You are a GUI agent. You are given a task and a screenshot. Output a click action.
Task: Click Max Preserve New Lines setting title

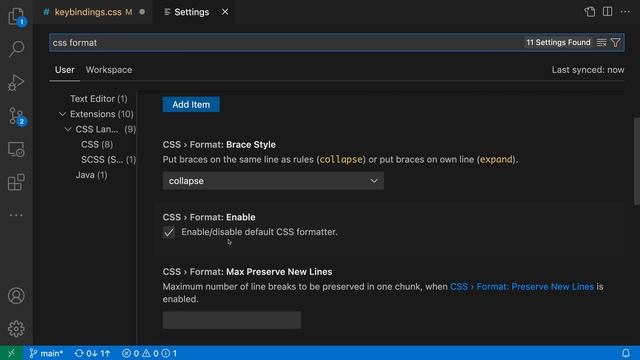point(247,272)
